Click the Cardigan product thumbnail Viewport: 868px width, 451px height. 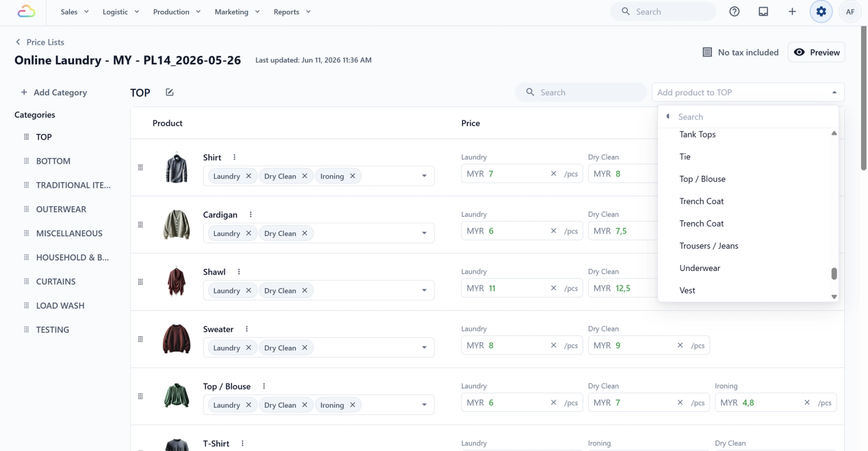tap(177, 224)
